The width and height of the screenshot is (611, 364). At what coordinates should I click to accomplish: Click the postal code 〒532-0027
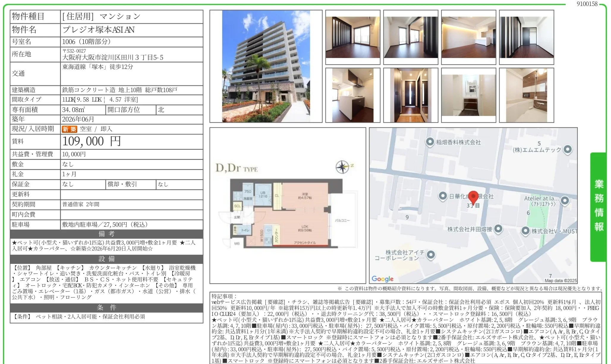(74, 51)
